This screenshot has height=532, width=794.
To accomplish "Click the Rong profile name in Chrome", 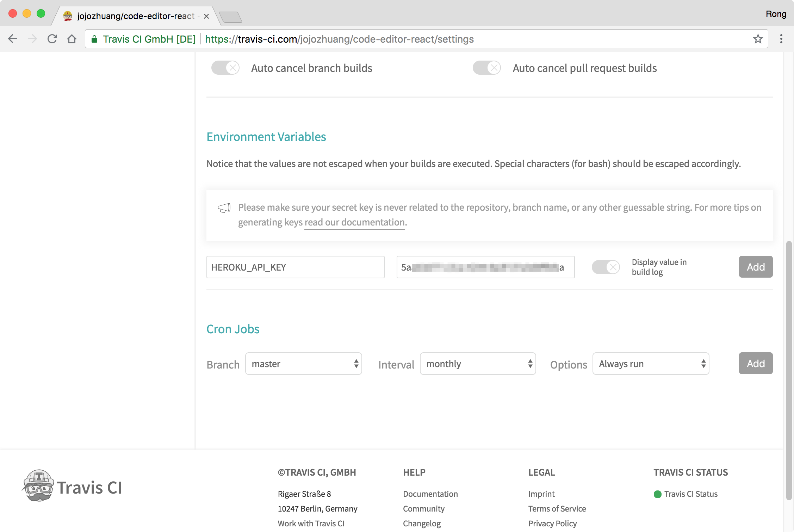I will click(776, 14).
